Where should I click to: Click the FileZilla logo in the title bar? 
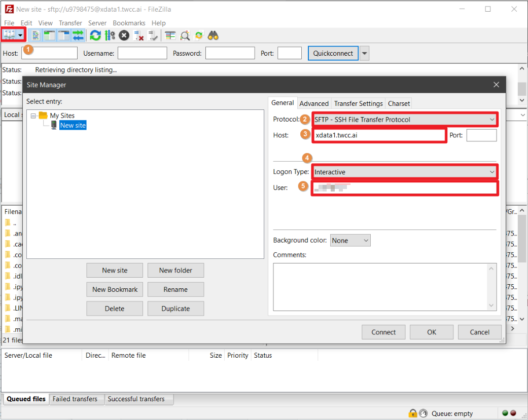tap(9, 9)
